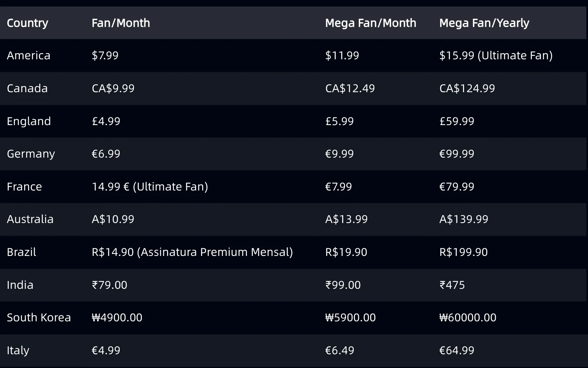Click the ₩60000.00 yearly price cell
The height and width of the screenshot is (368, 588).
(x=468, y=318)
